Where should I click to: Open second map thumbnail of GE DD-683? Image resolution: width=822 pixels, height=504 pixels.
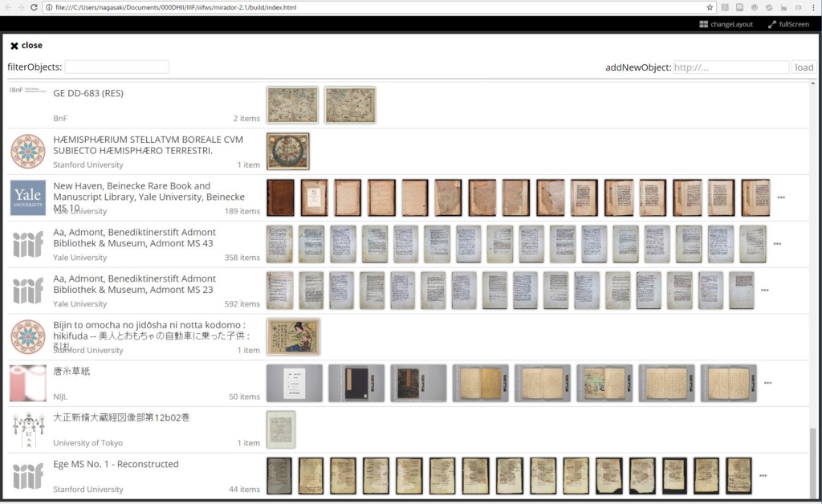click(350, 105)
